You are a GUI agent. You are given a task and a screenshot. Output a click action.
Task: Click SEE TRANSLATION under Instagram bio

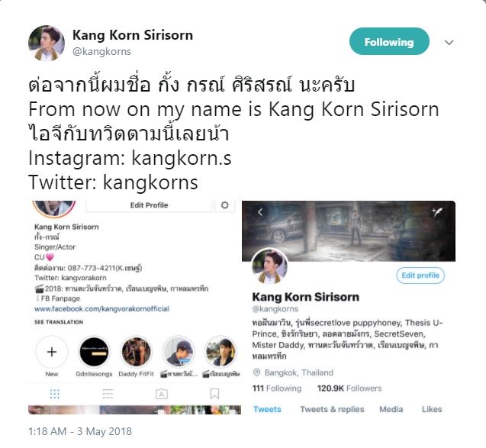tap(59, 322)
